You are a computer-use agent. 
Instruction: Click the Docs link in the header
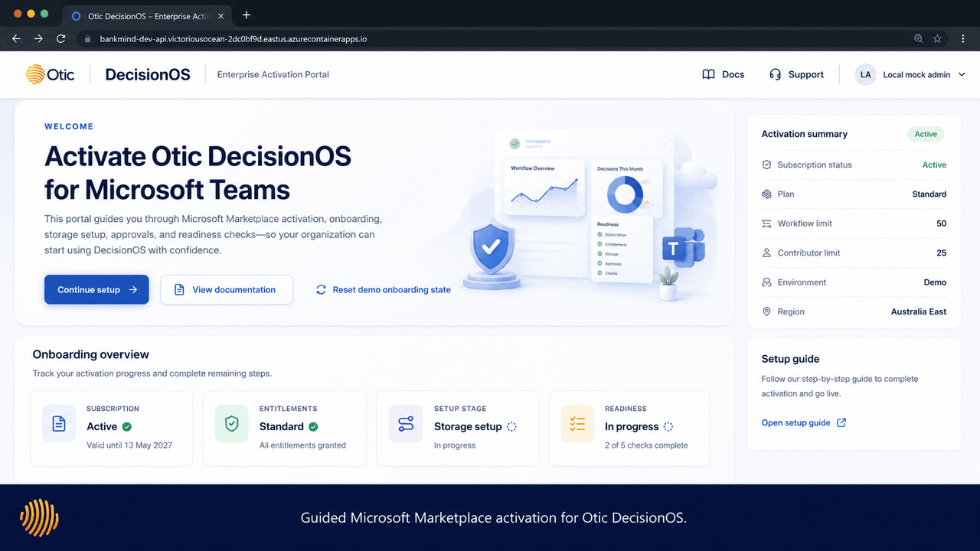pos(733,74)
